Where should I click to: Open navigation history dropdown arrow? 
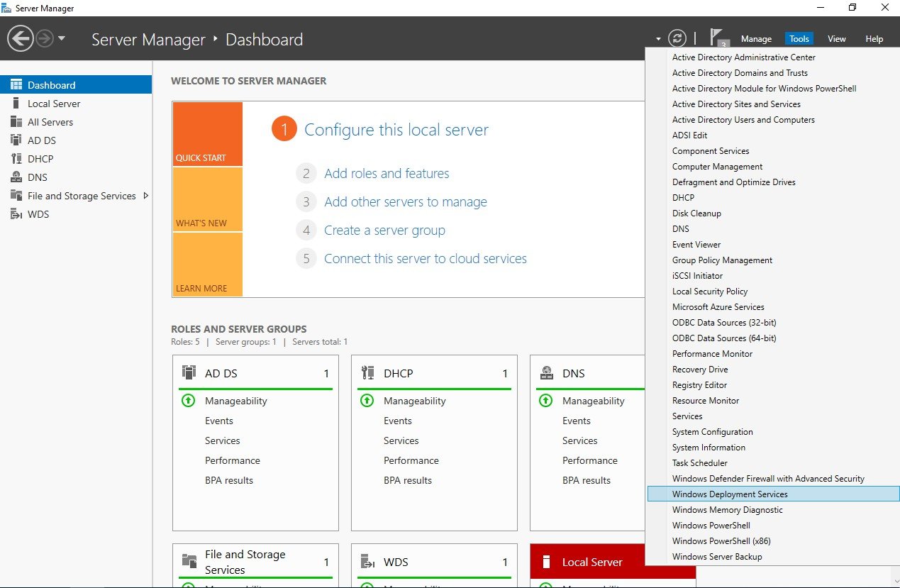[62, 39]
